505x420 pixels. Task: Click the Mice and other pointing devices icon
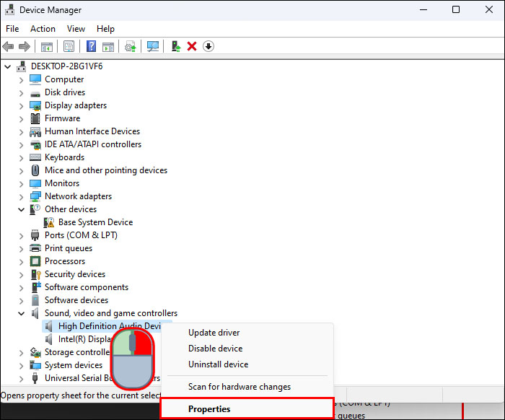coord(35,170)
